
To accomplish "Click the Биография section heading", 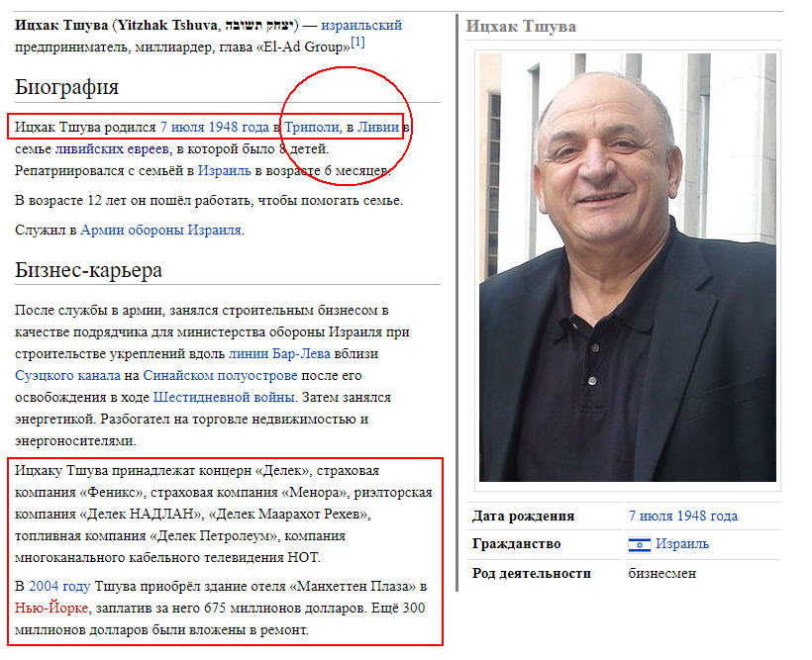I will pyautogui.click(x=66, y=87).
